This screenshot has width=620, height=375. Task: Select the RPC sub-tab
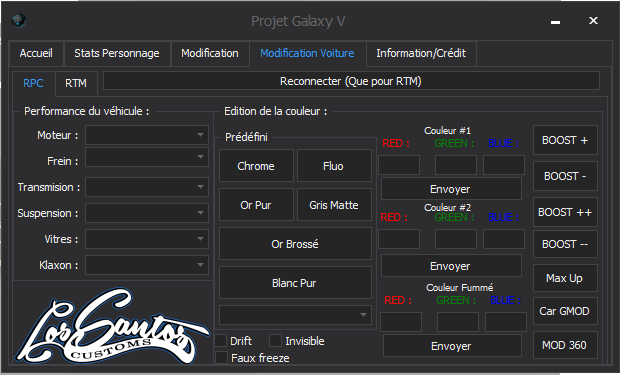click(x=33, y=83)
